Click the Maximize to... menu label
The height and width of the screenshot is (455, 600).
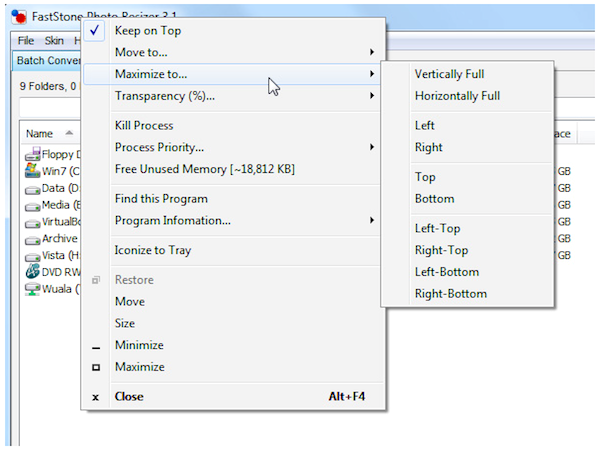[151, 74]
